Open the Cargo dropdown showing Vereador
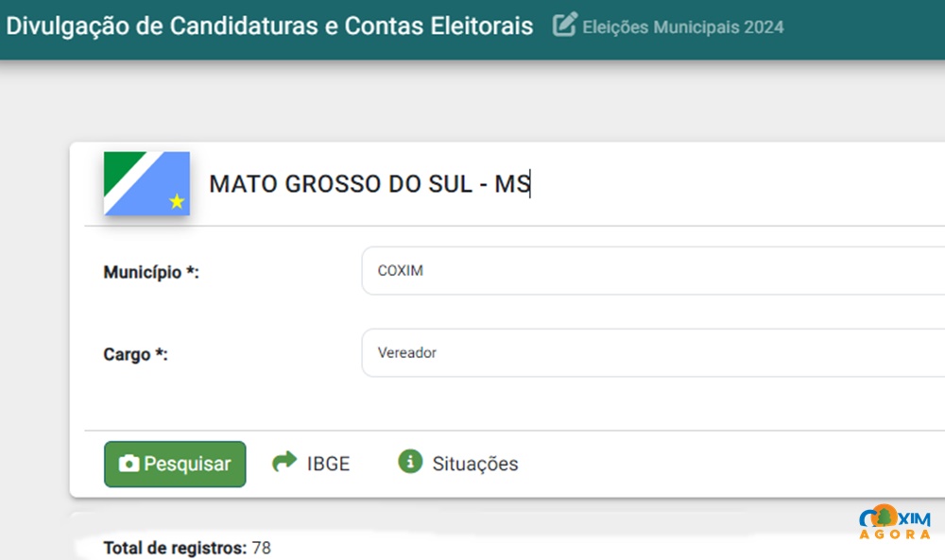945x560 pixels. click(x=652, y=353)
